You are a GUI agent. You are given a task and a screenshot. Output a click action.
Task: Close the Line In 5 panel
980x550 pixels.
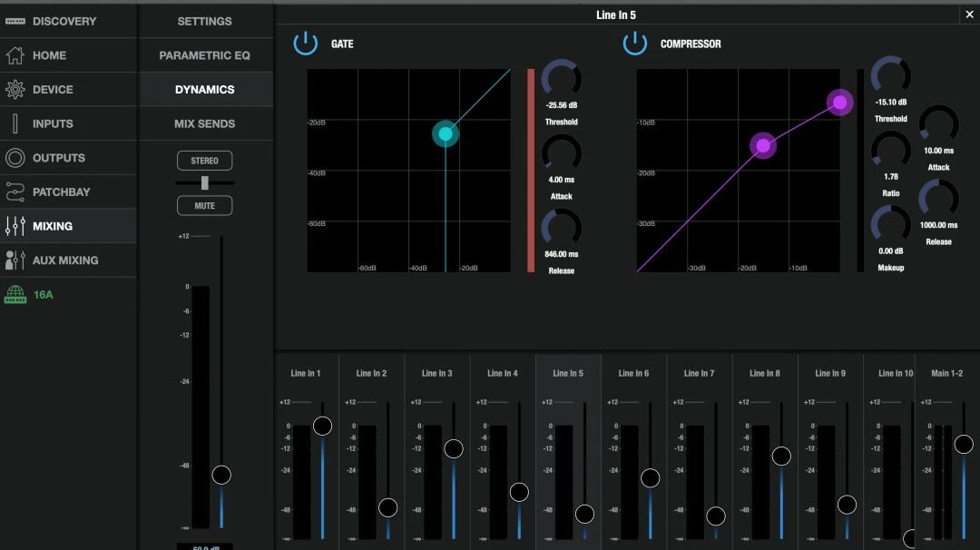coord(969,15)
